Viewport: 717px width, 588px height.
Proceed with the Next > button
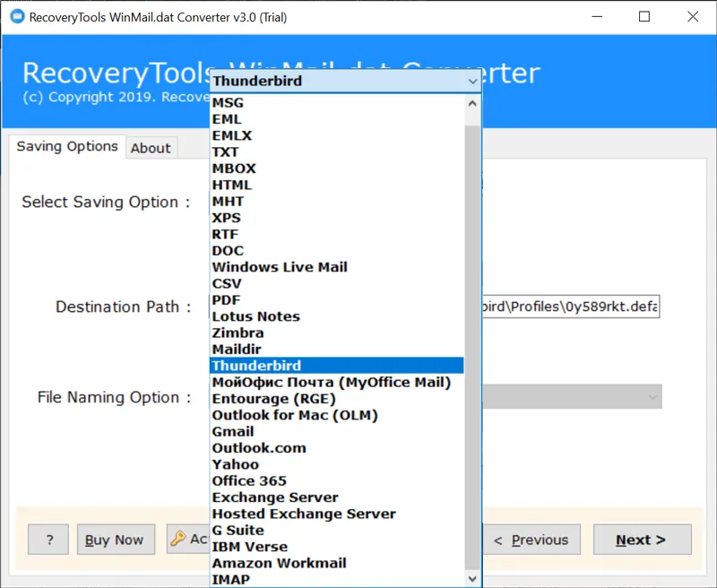click(640, 540)
